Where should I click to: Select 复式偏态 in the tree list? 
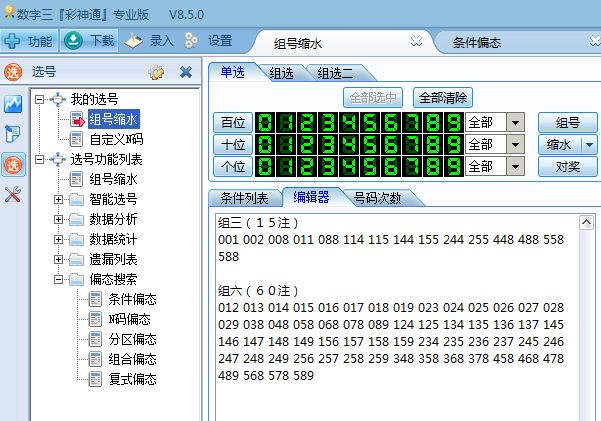tap(132, 379)
